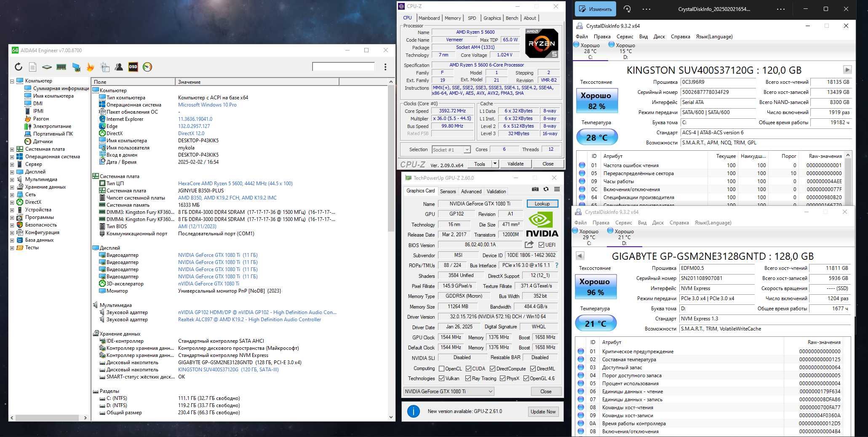Toggle the DirectCompute checkbox in GPU-Z
This screenshot has height=437, width=868.
point(492,368)
